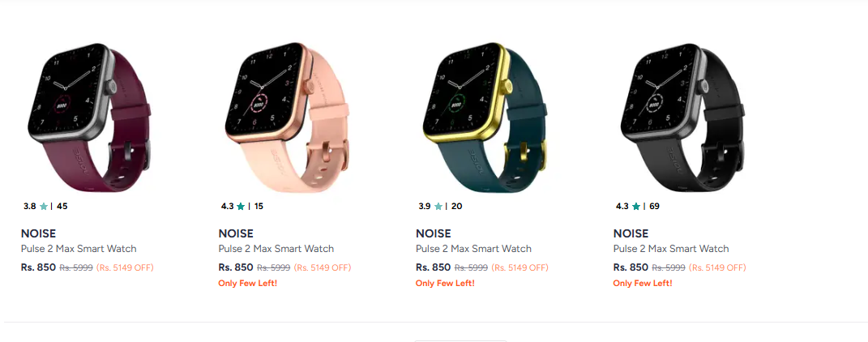Image resolution: width=868 pixels, height=342 pixels.
Task: Open the black strap Noise watch image
Action: tap(682, 118)
